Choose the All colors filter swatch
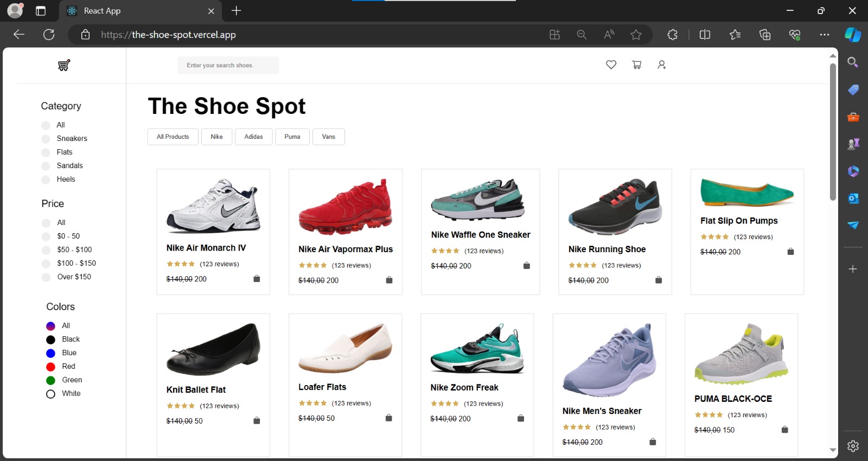Viewport: 868px width, 461px height. [50, 326]
